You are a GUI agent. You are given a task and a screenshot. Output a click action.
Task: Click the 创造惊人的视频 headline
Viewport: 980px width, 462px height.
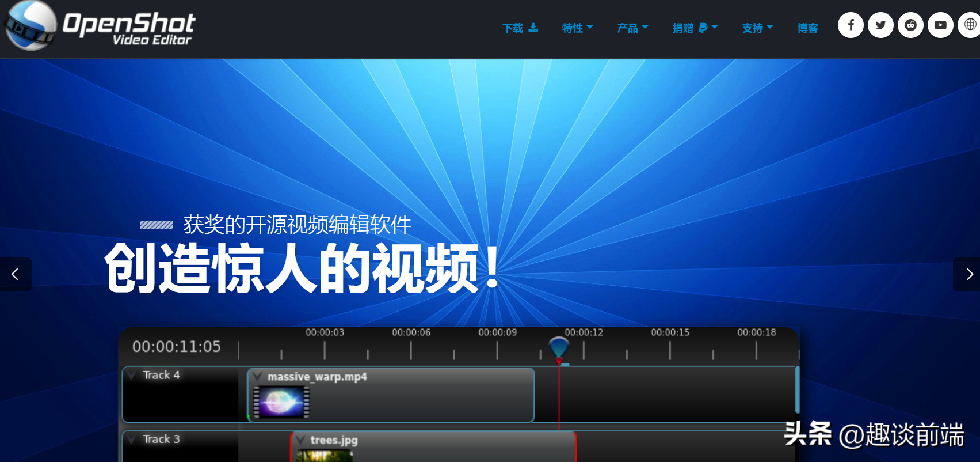pyautogui.click(x=302, y=268)
